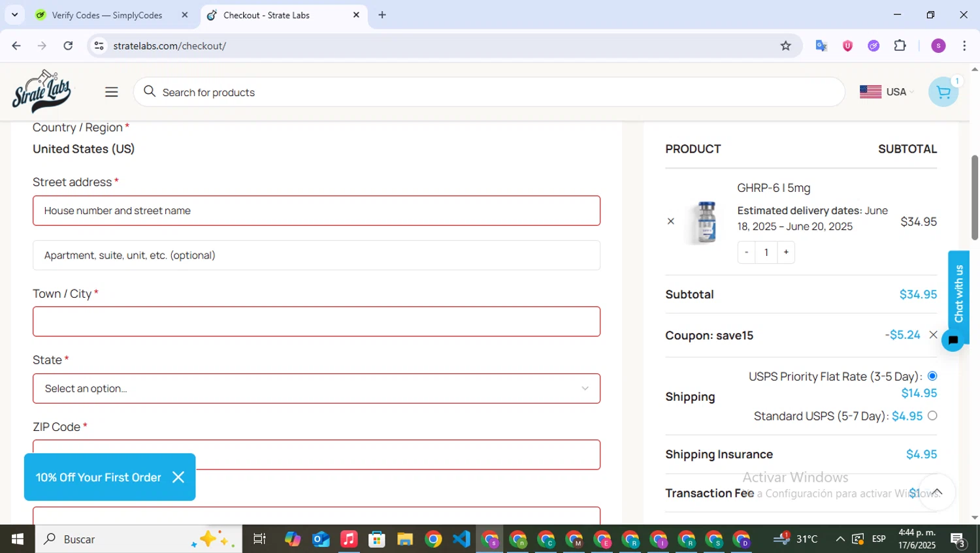The height and width of the screenshot is (553, 980).
Task: Open Visual Studio Code from taskbar
Action: (461, 539)
